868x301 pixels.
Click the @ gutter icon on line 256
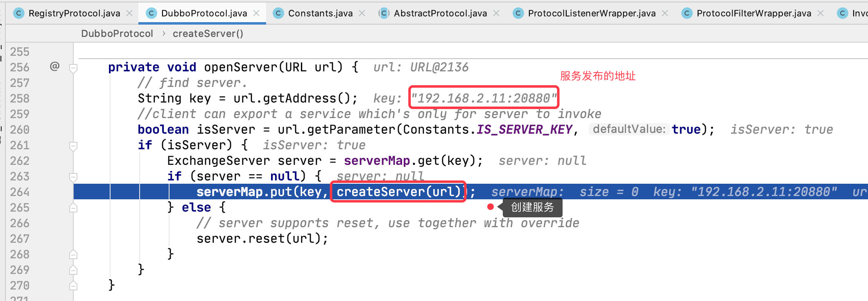click(x=54, y=66)
